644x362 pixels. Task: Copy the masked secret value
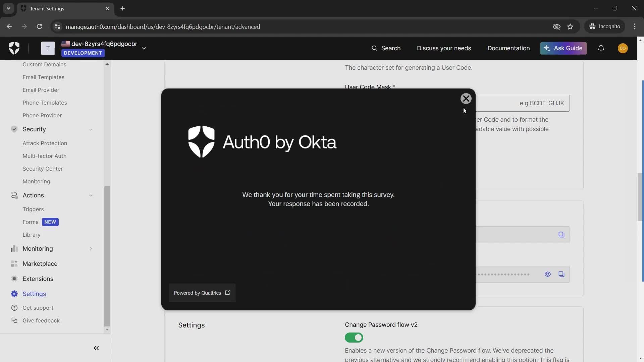[x=561, y=274]
